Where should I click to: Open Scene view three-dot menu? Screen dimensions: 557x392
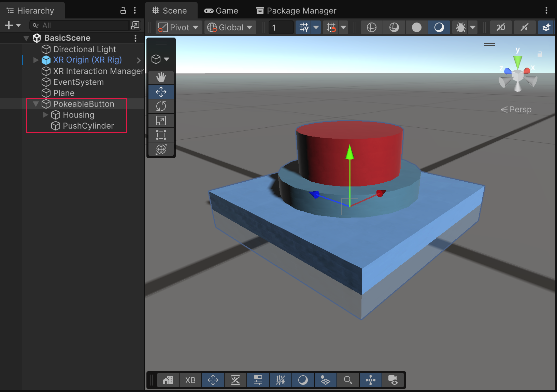[546, 11]
